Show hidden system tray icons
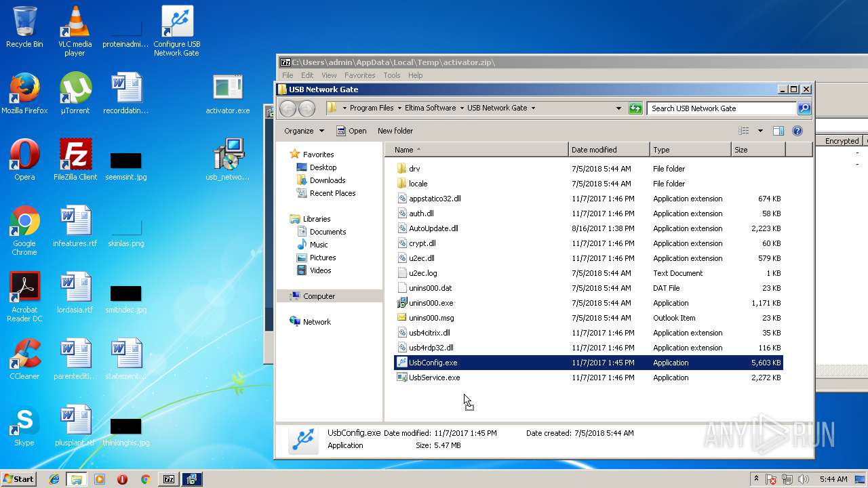Viewport: 868px width, 488px height. click(x=756, y=479)
